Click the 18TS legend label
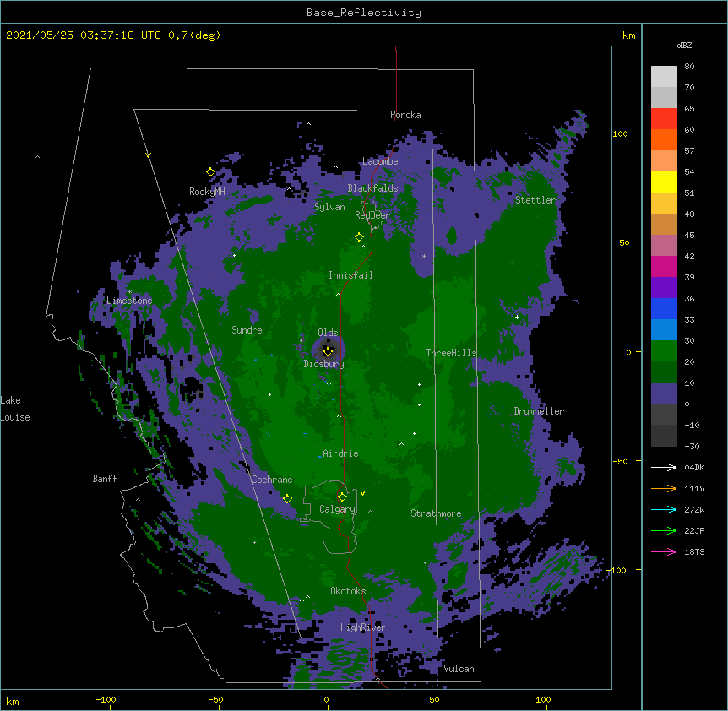728x711 pixels. click(x=694, y=551)
